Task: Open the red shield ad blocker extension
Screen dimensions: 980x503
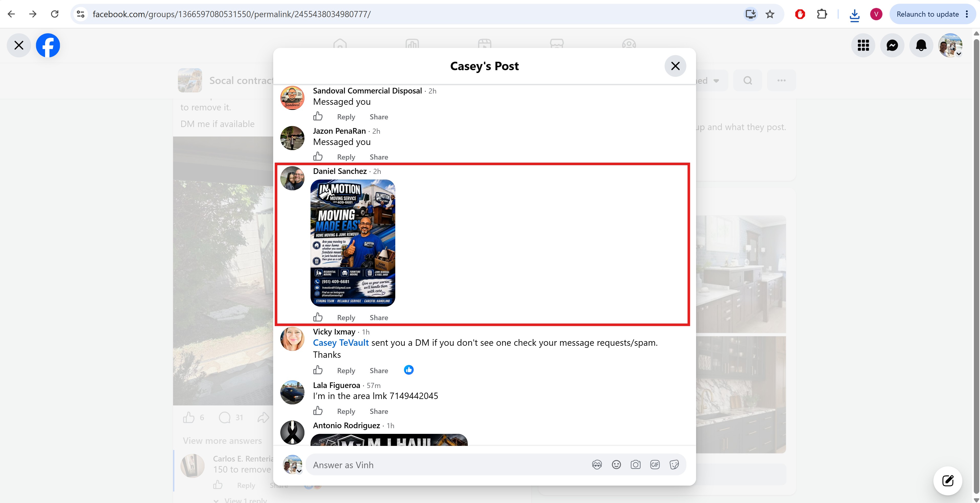Action: 800,14
